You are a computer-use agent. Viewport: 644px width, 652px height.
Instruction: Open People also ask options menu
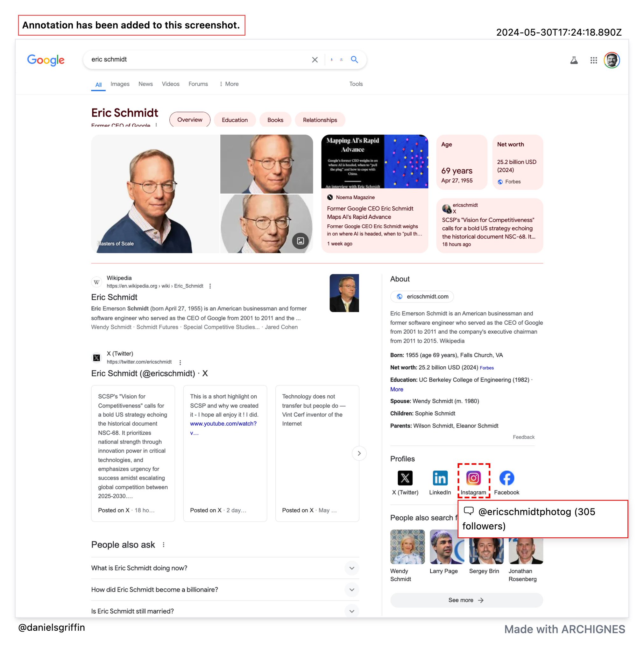(163, 545)
